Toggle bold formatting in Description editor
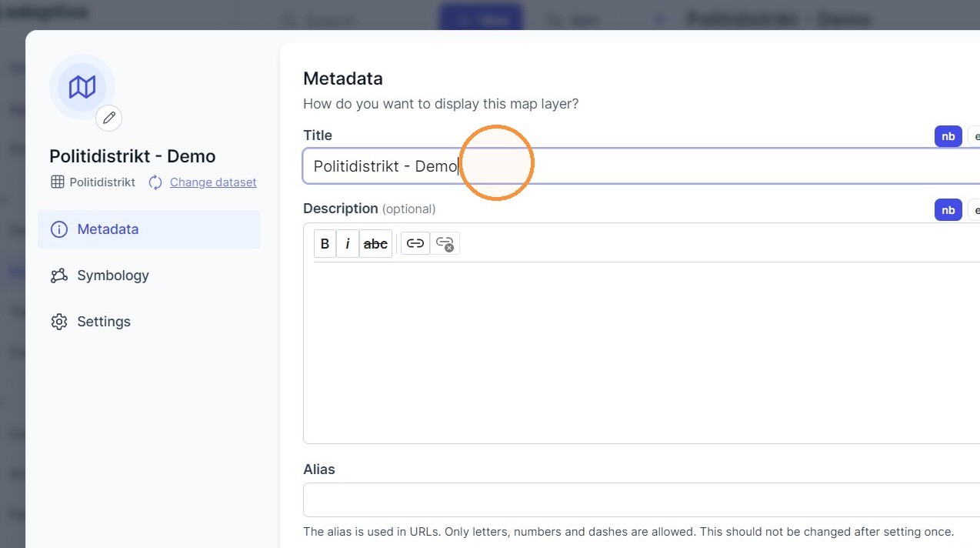The width and height of the screenshot is (980, 548). pos(325,244)
